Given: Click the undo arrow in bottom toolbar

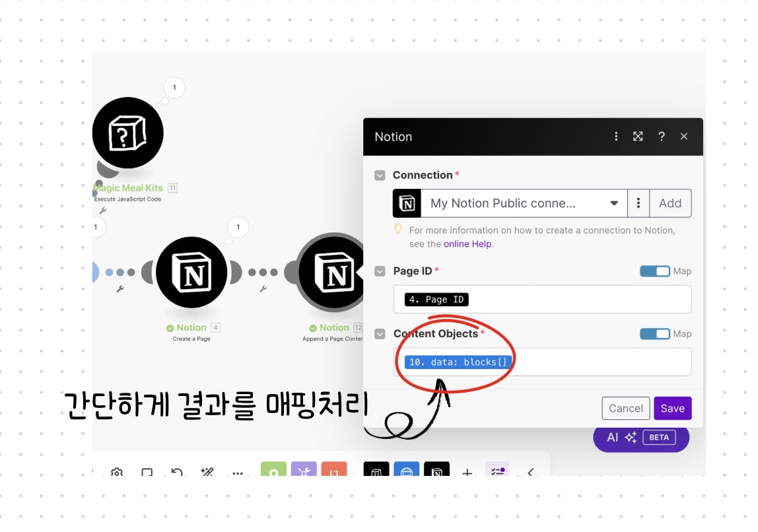Looking at the screenshot, I should pyautogui.click(x=177, y=472).
